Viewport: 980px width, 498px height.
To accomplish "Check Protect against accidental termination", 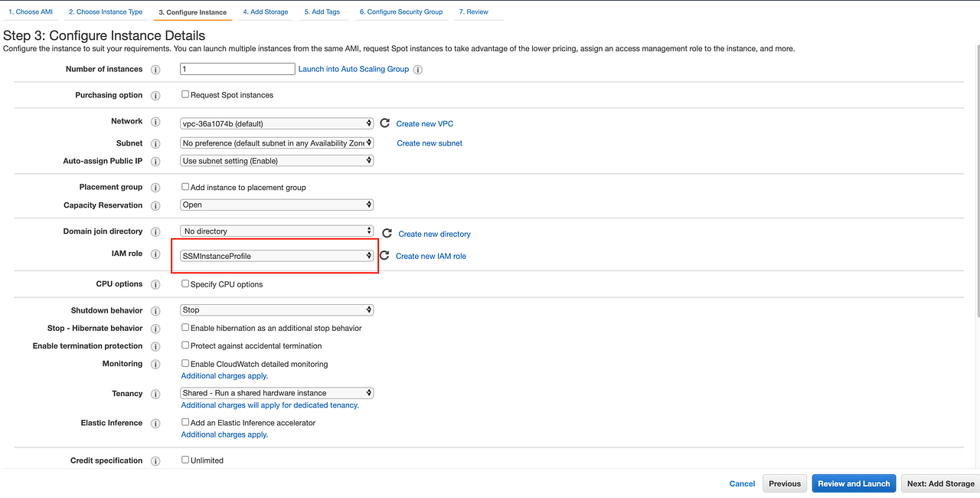I will pos(185,345).
